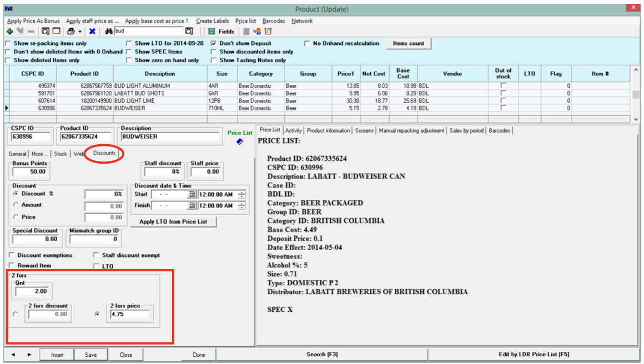644x364 pixels.
Task: Click the app icon in title bar
Action: (9, 9)
